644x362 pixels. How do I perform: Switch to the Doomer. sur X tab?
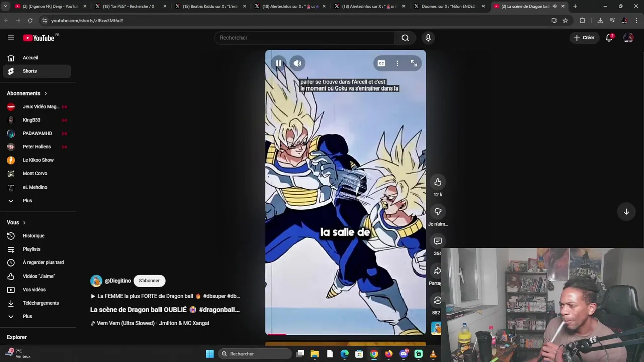tap(449, 6)
